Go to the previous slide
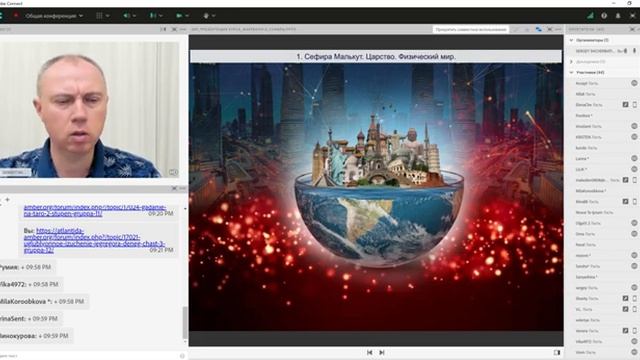Screen dimensions: 640x360 (369, 352)
